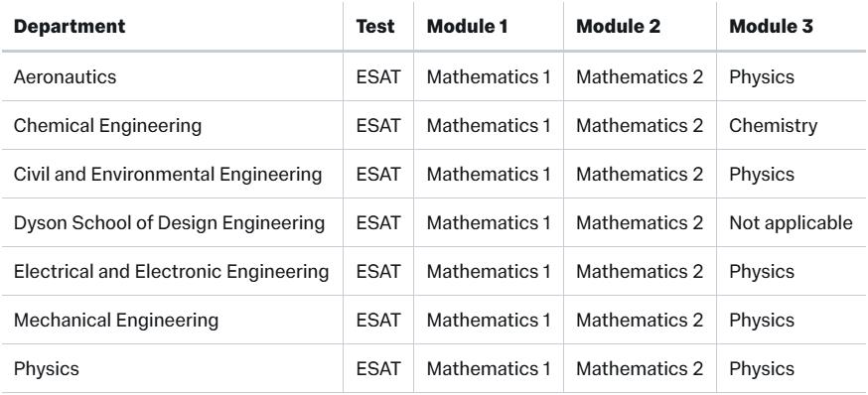Click the Chemistry Module 3 cell
Viewport: 868px width, 395px height.
773,126
